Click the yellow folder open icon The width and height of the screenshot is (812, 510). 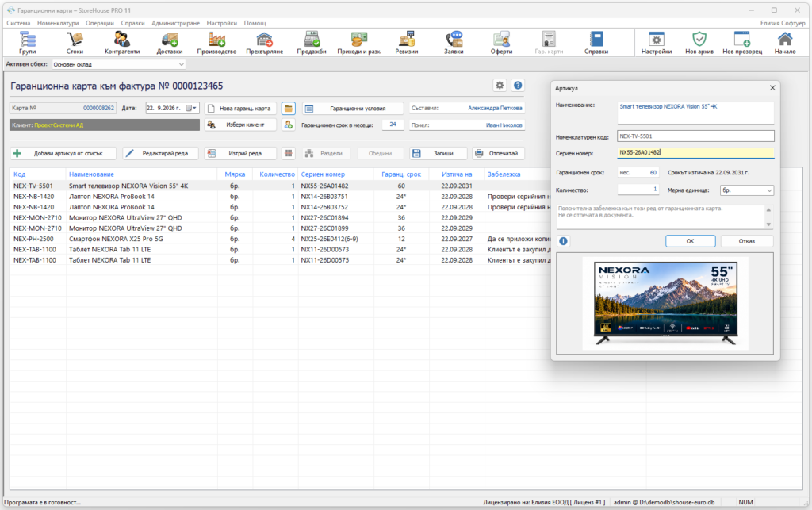[289, 108]
